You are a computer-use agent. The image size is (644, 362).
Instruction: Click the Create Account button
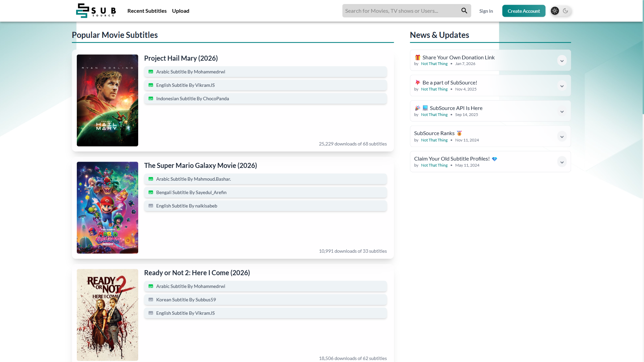[524, 11]
